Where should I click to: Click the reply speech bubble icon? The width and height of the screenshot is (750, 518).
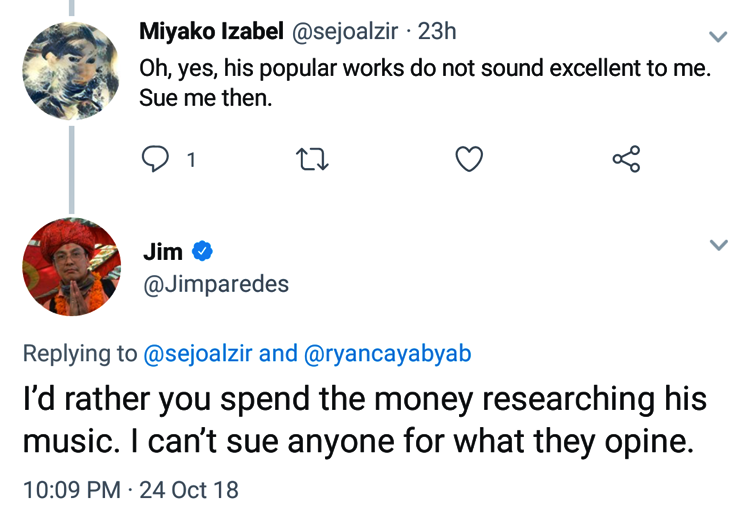[x=156, y=158]
